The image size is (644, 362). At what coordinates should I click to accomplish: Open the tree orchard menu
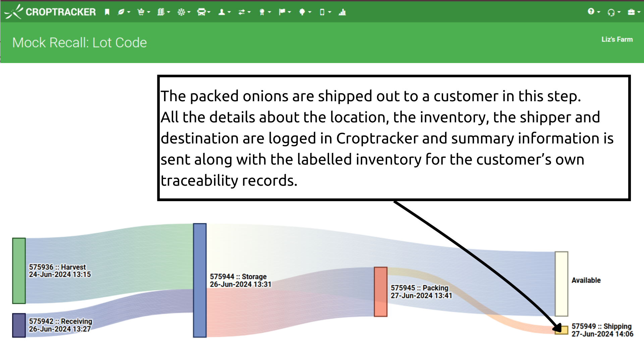(305, 12)
